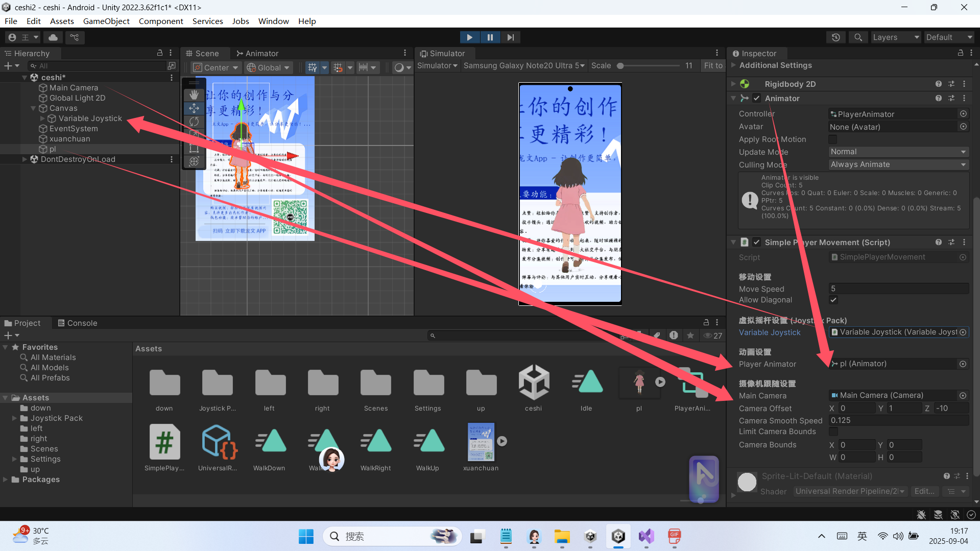The height and width of the screenshot is (551, 980).
Task: Open the Default layout dropdown
Action: [x=949, y=37]
